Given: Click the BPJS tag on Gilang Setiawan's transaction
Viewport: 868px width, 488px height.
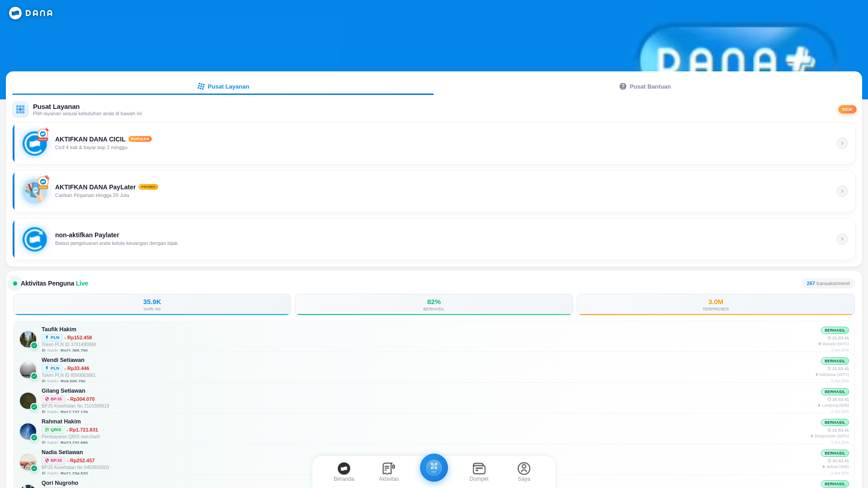Looking at the screenshot, I should tap(53, 399).
